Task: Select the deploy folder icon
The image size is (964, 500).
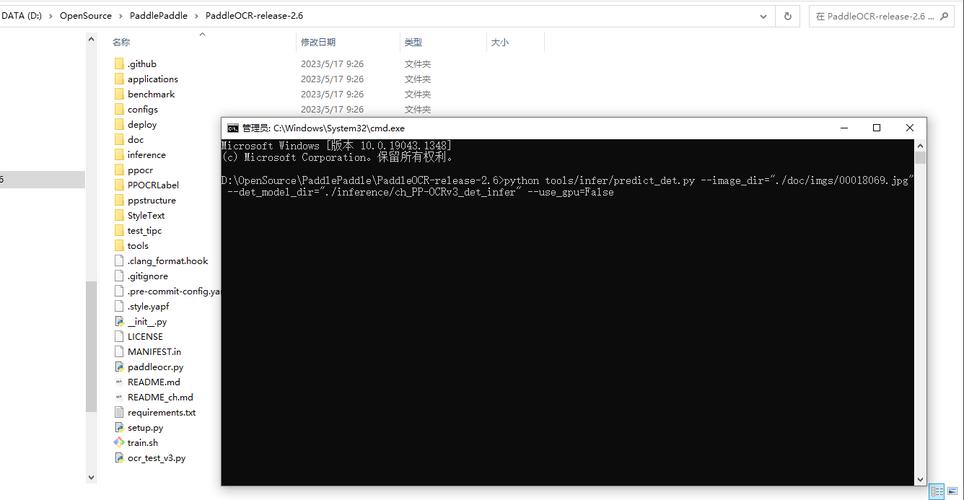Action: pos(119,124)
